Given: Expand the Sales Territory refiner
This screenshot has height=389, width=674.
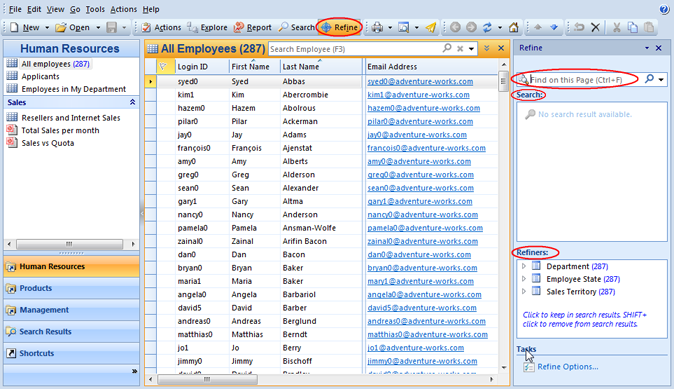Looking at the screenshot, I should point(524,291).
